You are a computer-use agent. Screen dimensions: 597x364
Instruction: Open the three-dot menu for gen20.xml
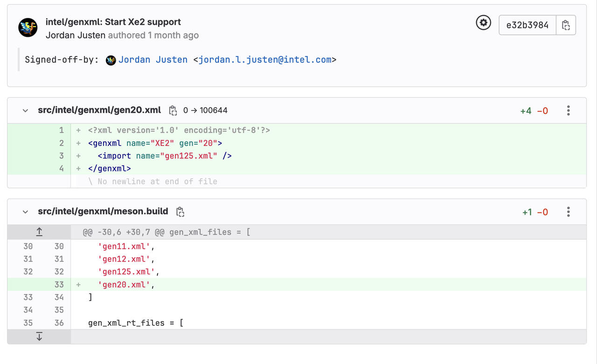pyautogui.click(x=568, y=110)
